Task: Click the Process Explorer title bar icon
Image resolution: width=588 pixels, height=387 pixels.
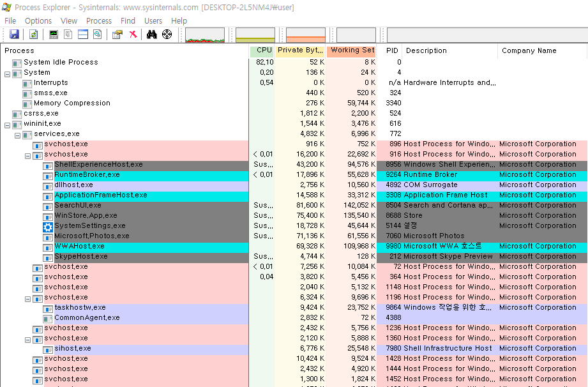Action: click(x=6, y=7)
